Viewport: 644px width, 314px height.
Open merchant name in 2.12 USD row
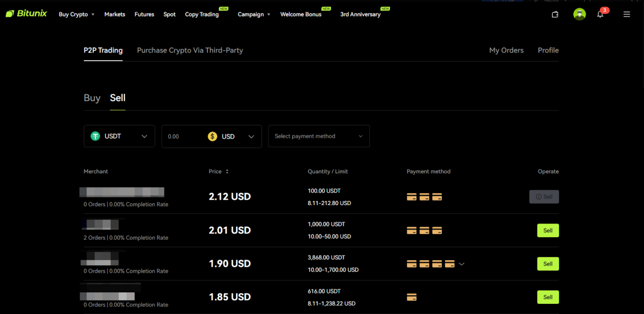122,192
